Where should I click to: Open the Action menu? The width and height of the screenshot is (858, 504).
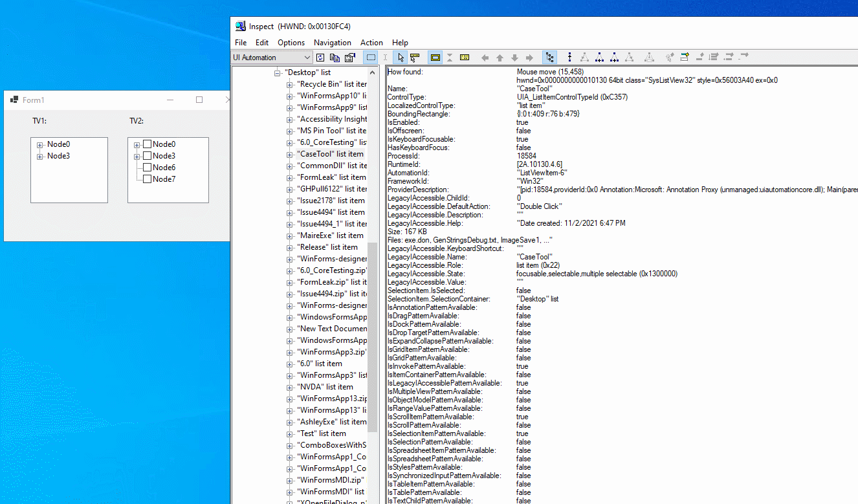click(x=371, y=43)
